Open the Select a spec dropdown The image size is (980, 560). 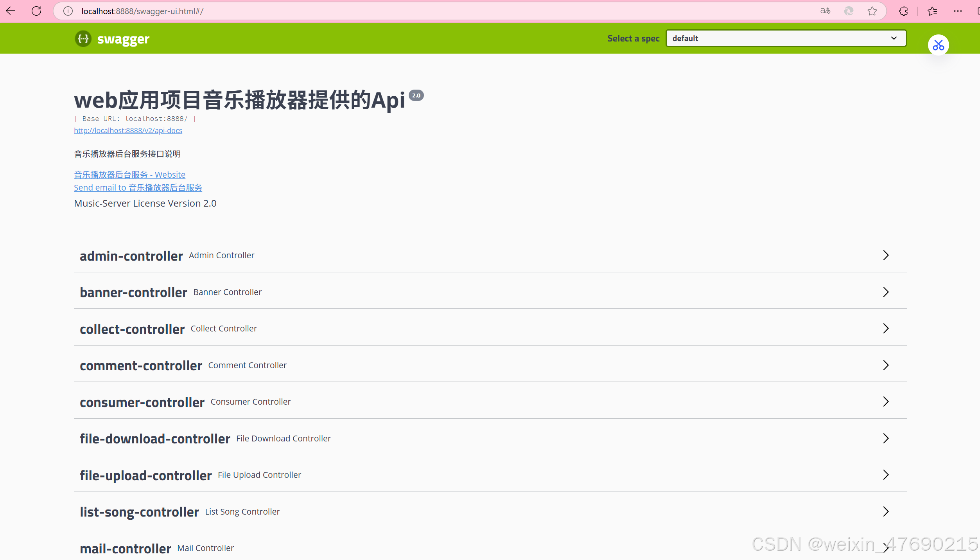[x=786, y=38]
